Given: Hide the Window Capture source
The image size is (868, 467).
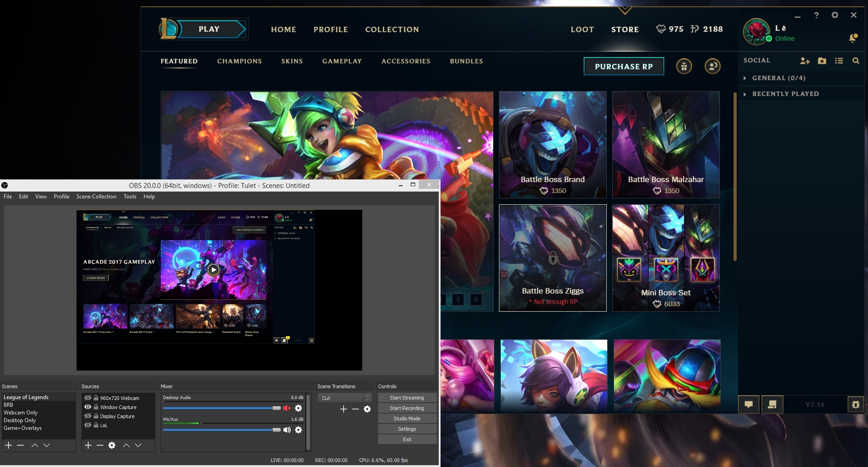Looking at the screenshot, I should (x=88, y=407).
